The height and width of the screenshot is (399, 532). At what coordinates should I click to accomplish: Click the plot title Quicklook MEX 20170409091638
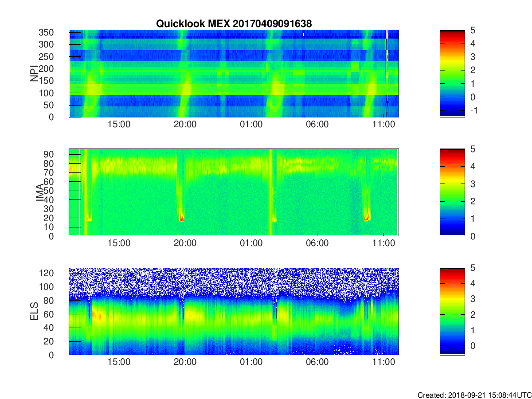pos(234,24)
